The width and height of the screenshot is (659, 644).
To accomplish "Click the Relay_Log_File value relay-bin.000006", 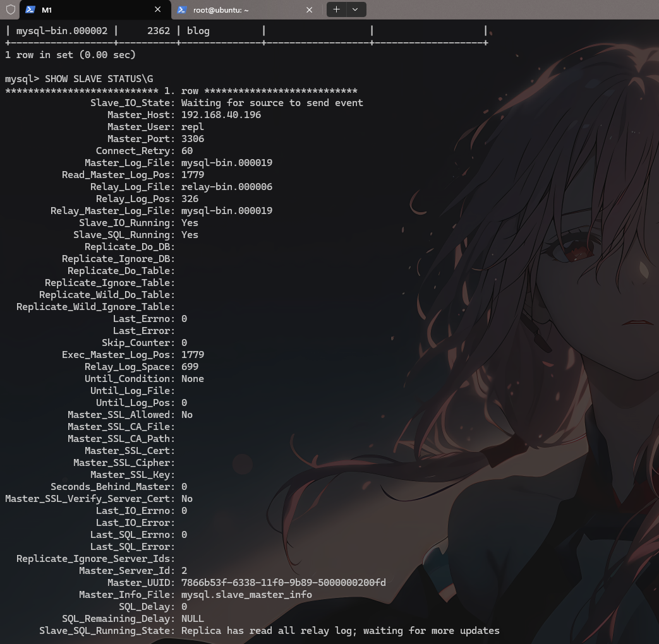I will pos(227,186).
